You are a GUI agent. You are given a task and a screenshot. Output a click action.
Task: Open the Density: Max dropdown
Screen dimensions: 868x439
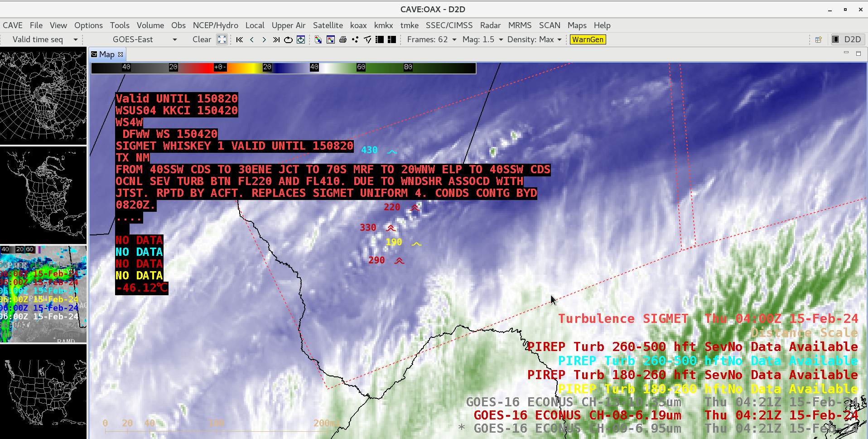pyautogui.click(x=535, y=39)
